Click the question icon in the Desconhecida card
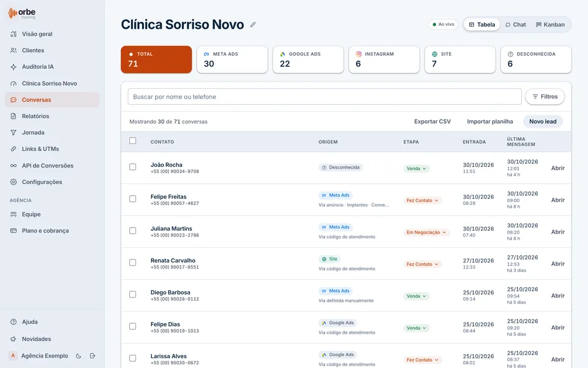Viewport: 588px width, 368px height. 510,54
